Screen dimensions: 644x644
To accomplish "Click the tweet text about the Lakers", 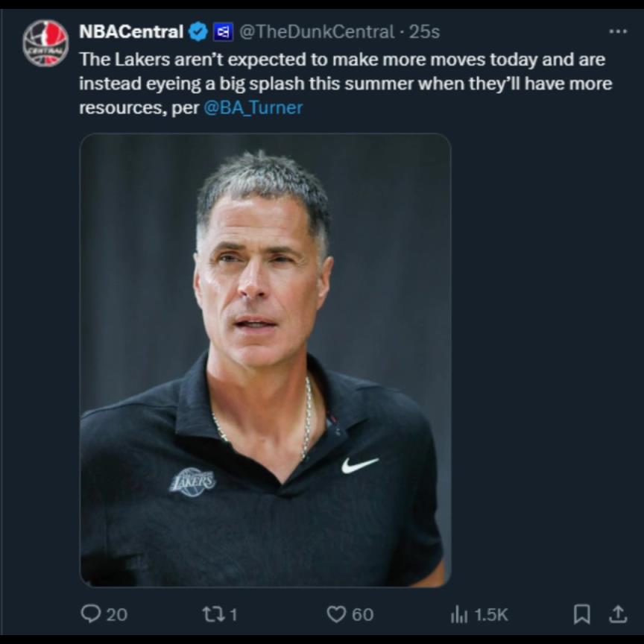I will pyautogui.click(x=343, y=83).
